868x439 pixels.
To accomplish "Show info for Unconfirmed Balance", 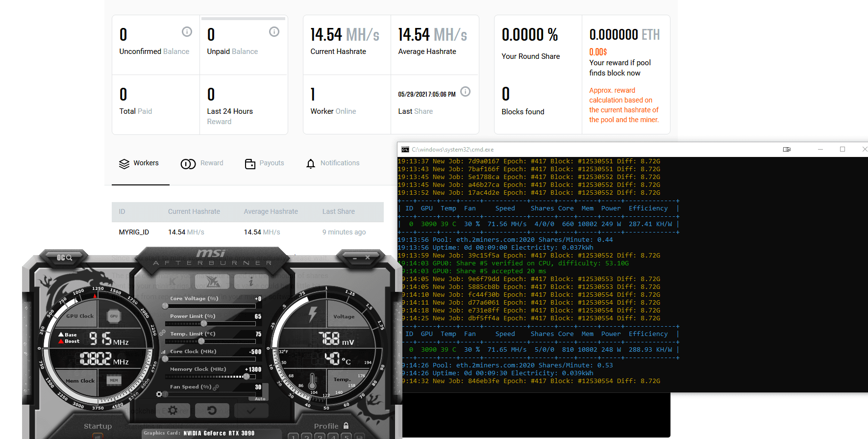I will [x=187, y=32].
